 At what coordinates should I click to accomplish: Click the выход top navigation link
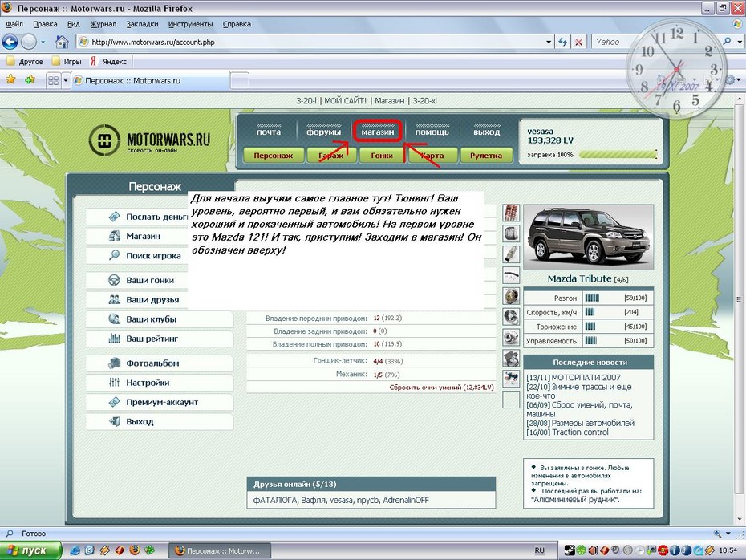pos(487,132)
